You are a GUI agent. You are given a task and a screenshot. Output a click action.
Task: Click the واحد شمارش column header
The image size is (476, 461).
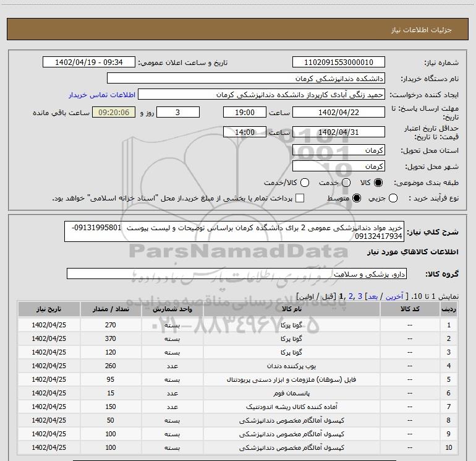tap(172, 309)
